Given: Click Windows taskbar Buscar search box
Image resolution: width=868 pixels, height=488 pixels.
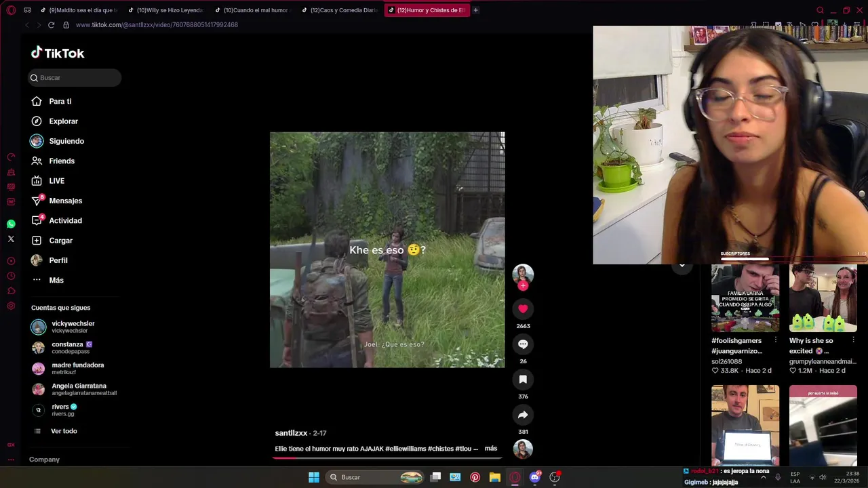Looking at the screenshot, I should point(376,477).
